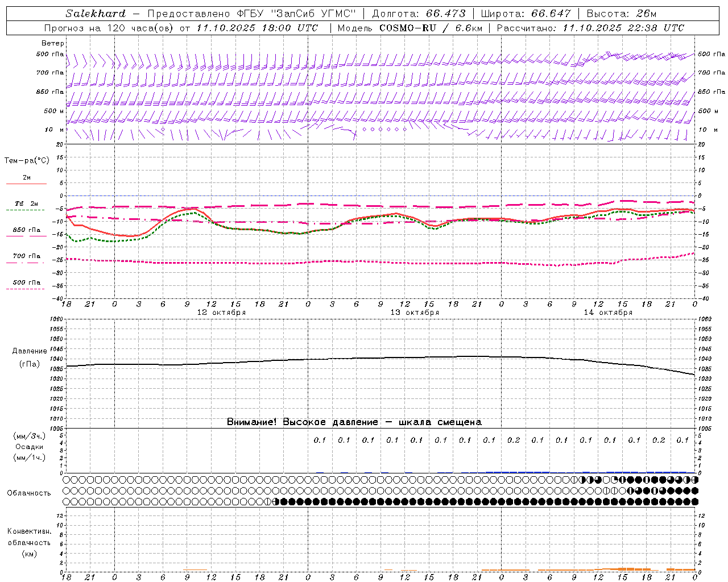Viewport: 728px width, 582px height.
Task: Click the "Высота: 26м" elevation text
Action: (622, 14)
